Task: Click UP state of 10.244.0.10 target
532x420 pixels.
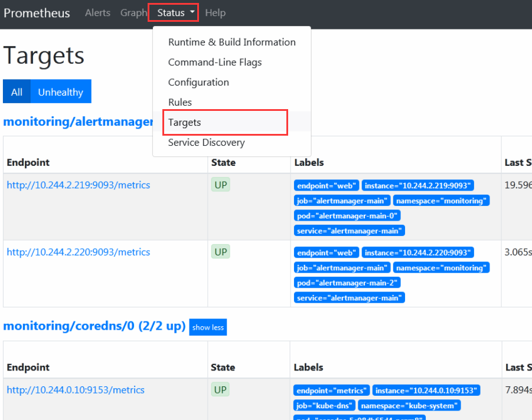Action: [220, 389]
